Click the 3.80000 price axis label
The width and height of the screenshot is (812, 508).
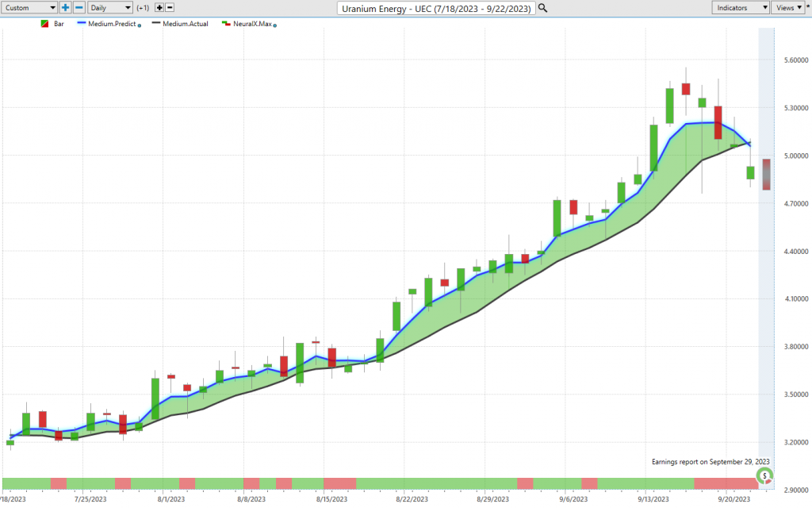click(x=796, y=347)
